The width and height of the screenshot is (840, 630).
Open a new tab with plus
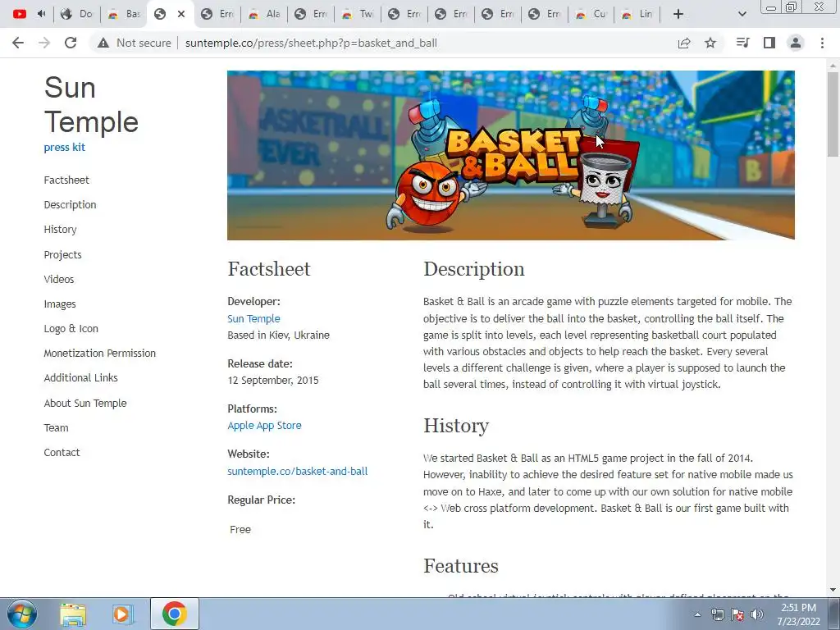point(678,14)
